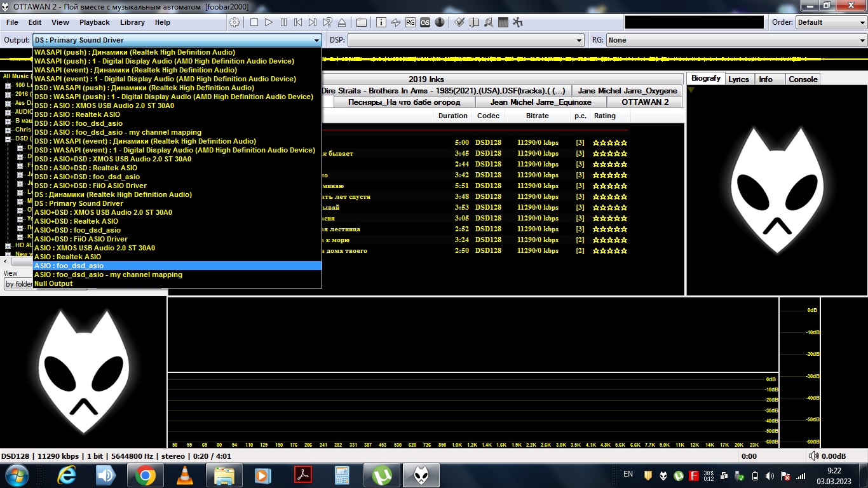Open the folder icon in toolbar
This screenshot has height=488, width=868.
(x=362, y=22)
